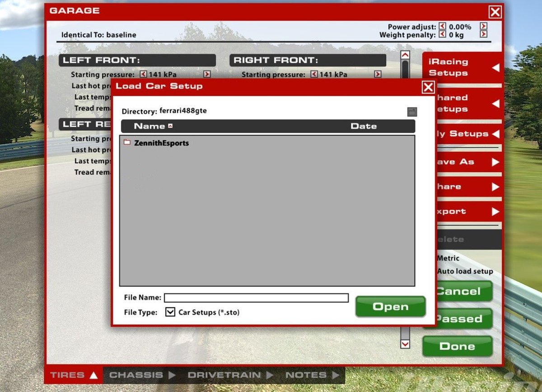Image resolution: width=542 pixels, height=392 pixels.
Task: Close the Garage window
Action: pyautogui.click(x=495, y=12)
